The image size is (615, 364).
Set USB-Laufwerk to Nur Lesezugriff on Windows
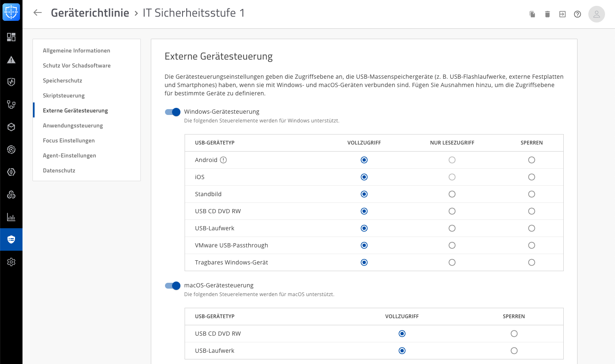pos(452,228)
